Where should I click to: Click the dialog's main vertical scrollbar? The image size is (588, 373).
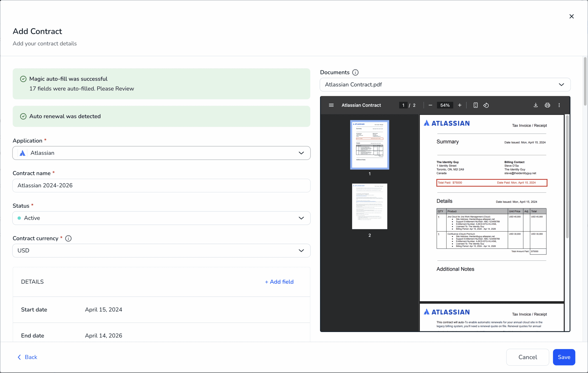[x=585, y=81]
